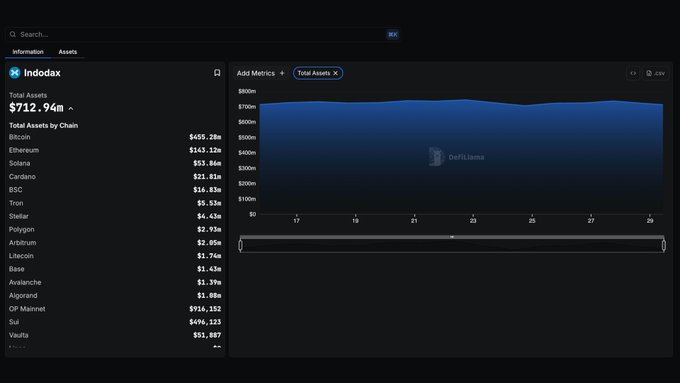Select the Sui chain row
Viewport: 680px width, 383px height.
(x=115, y=322)
